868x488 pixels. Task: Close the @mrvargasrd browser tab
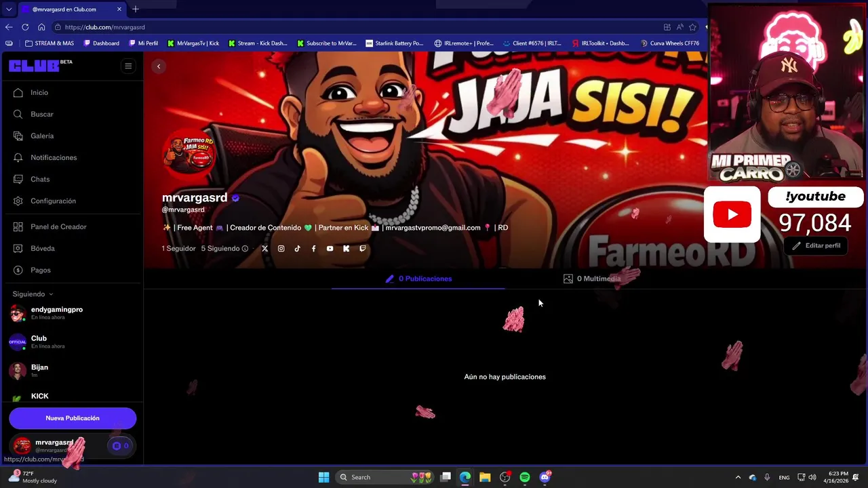(119, 9)
